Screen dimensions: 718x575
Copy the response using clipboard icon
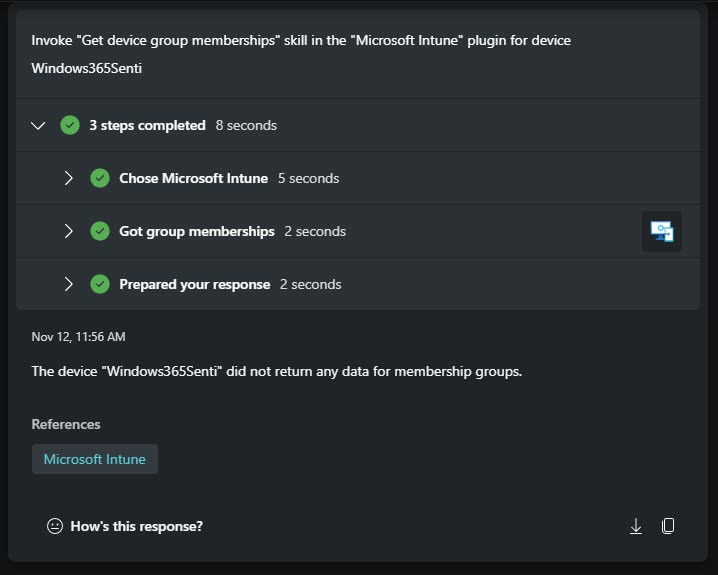coord(668,526)
